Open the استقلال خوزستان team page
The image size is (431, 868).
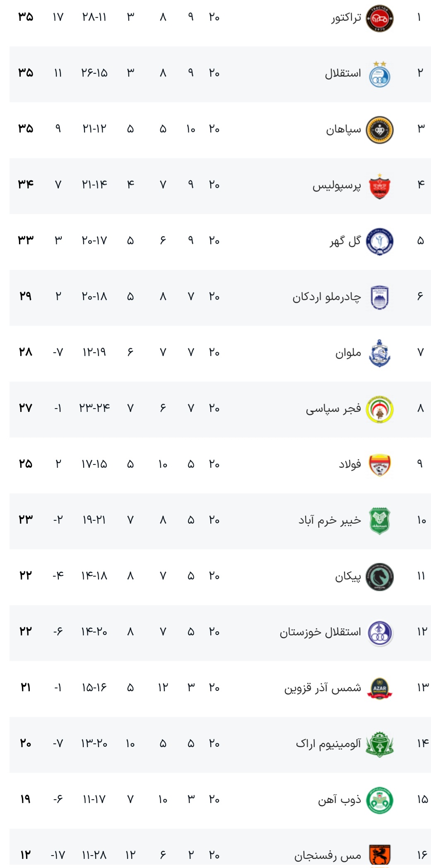click(x=320, y=632)
